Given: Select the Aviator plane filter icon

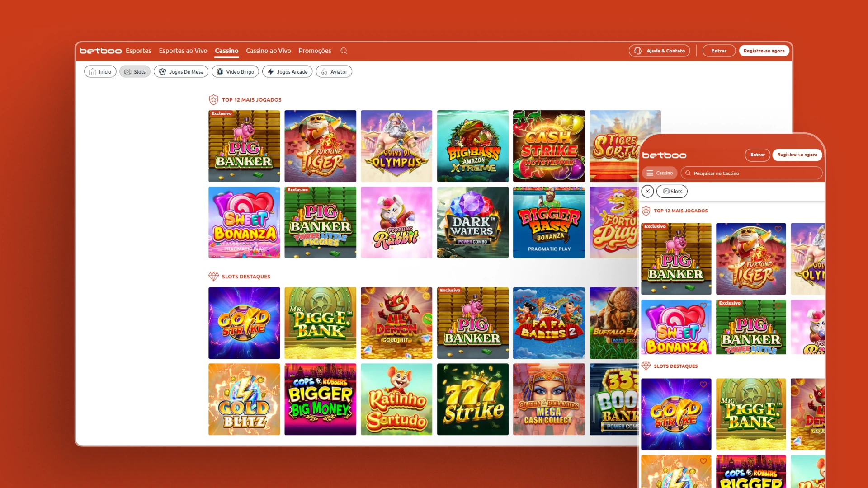Looking at the screenshot, I should [x=324, y=71].
